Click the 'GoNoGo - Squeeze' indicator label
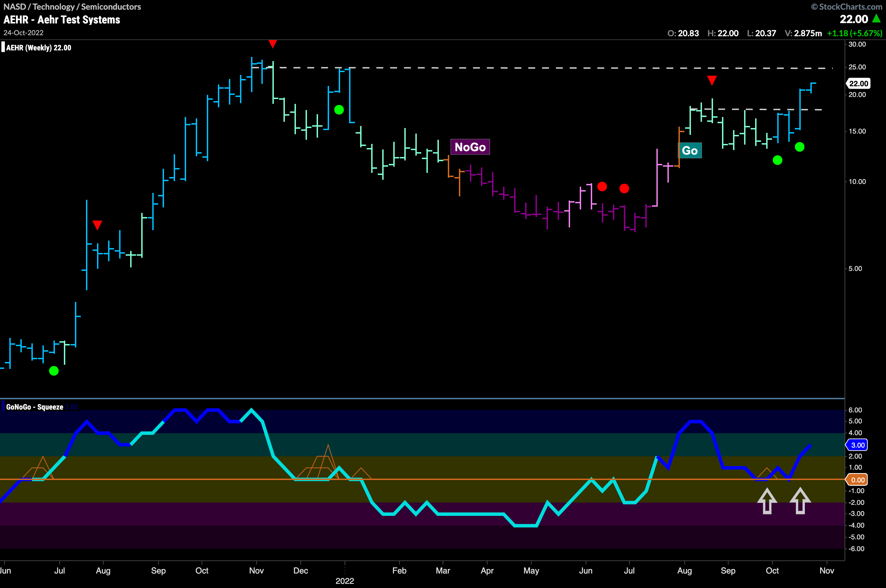Screen dimensions: 886x588 pyautogui.click(x=35, y=407)
